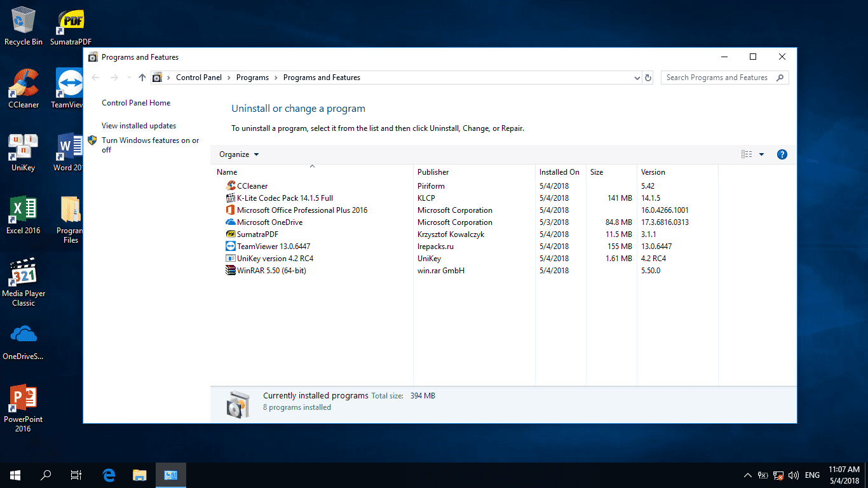
Task: Select version '17.3.6816.0313' cell
Action: [x=665, y=222]
